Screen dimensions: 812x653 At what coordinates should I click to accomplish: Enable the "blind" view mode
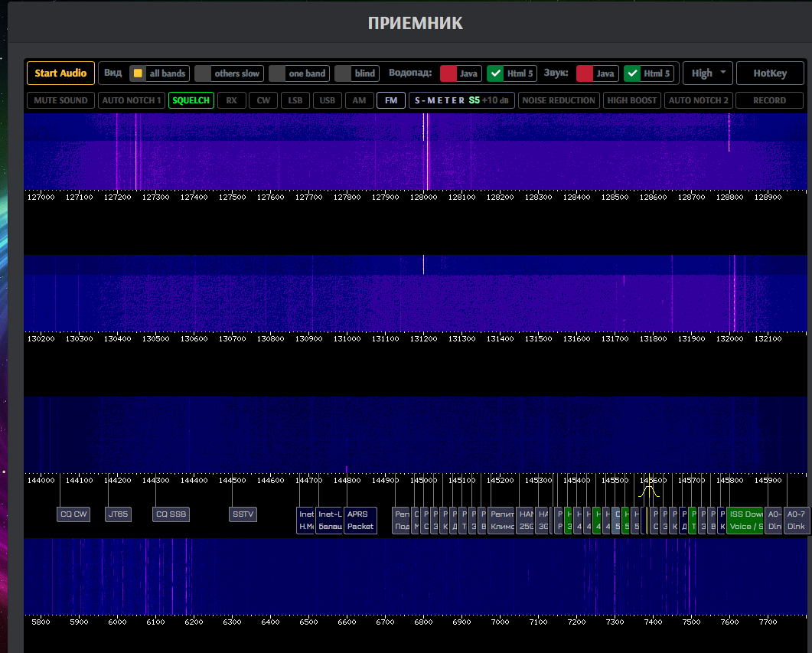point(356,73)
